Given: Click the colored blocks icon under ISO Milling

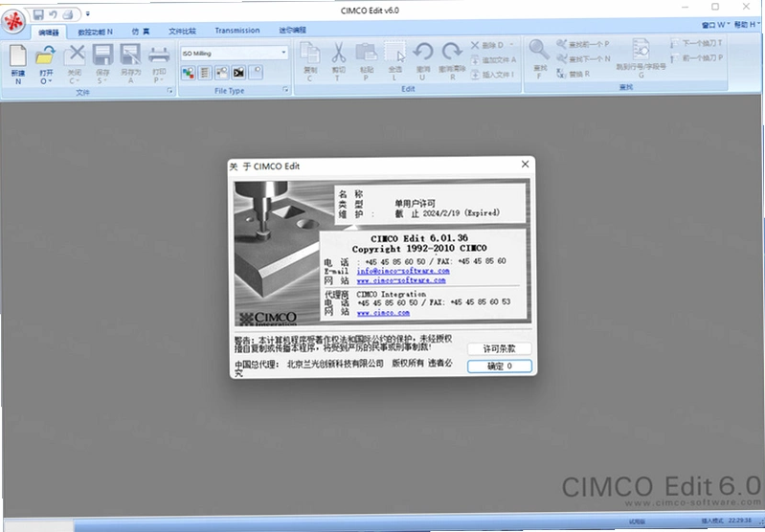Looking at the screenshot, I should [189, 73].
